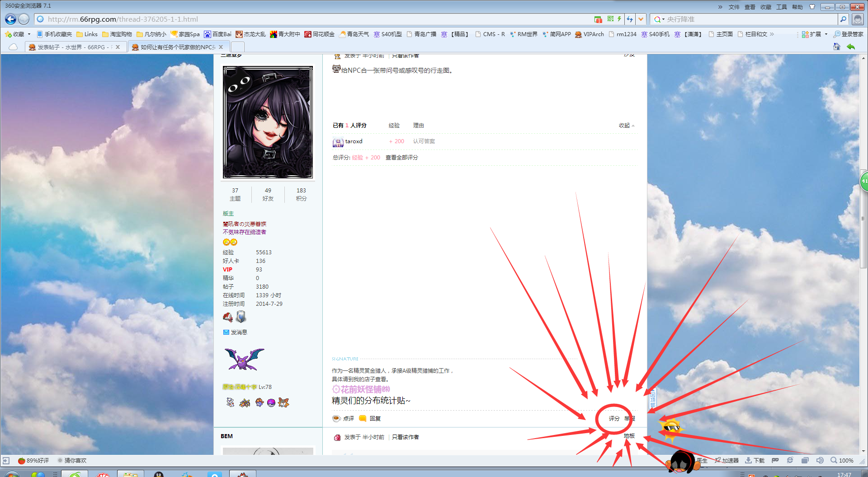This screenshot has width=868, height=477.
Task: Open 精灵们的分布统计贴 signature link
Action: (371, 401)
